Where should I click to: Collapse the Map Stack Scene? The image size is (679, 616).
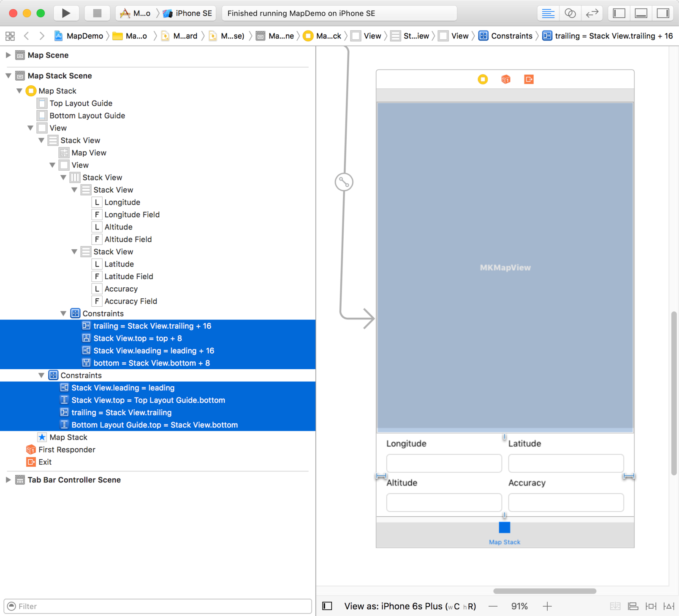(8, 76)
